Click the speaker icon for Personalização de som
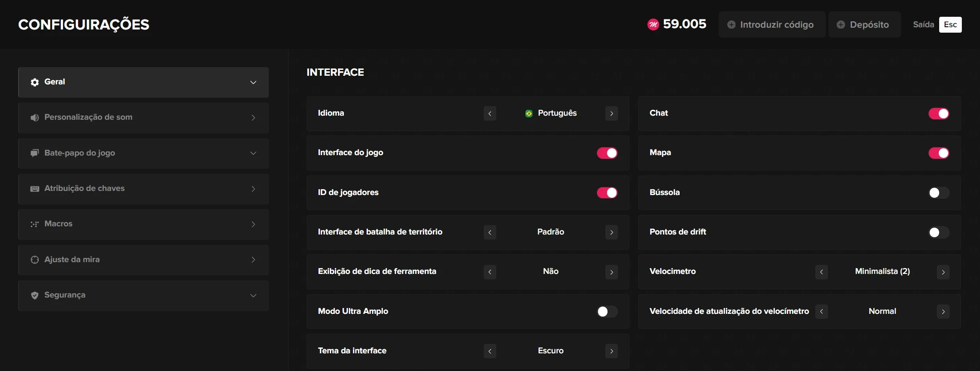Screen dimensions: 980x371 [x=34, y=117]
